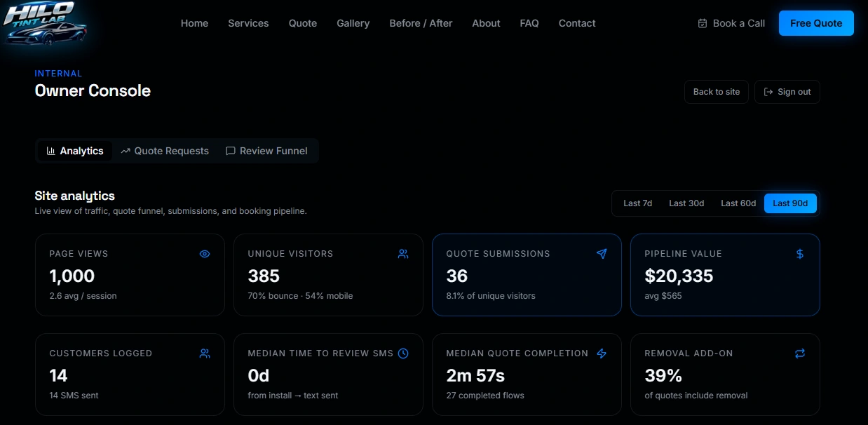Click the Site analytics heading
The height and width of the screenshot is (425, 868).
pos(74,196)
